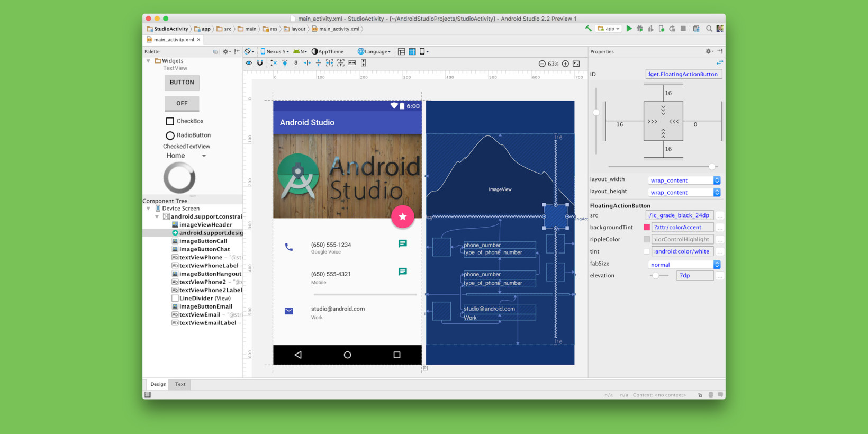Click the search magnifier icon in toolbar
Image resolution: width=868 pixels, height=434 pixels.
click(709, 29)
